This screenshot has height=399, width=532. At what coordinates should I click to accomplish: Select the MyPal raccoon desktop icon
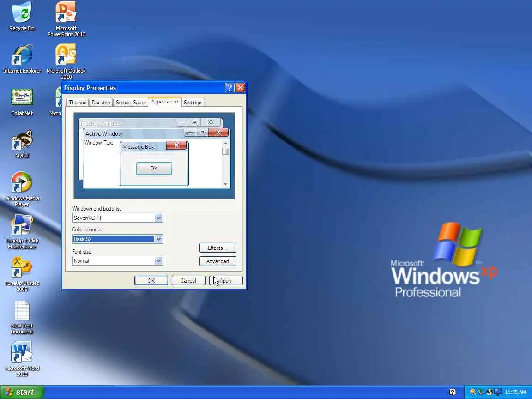tap(22, 144)
